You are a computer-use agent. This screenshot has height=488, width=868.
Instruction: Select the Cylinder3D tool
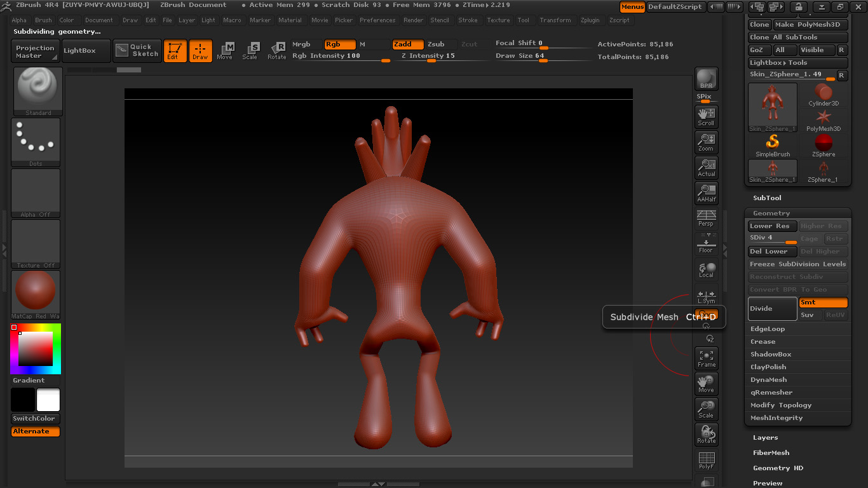824,95
